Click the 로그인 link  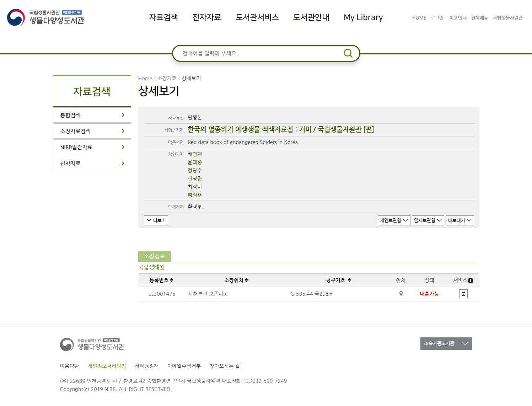(437, 18)
